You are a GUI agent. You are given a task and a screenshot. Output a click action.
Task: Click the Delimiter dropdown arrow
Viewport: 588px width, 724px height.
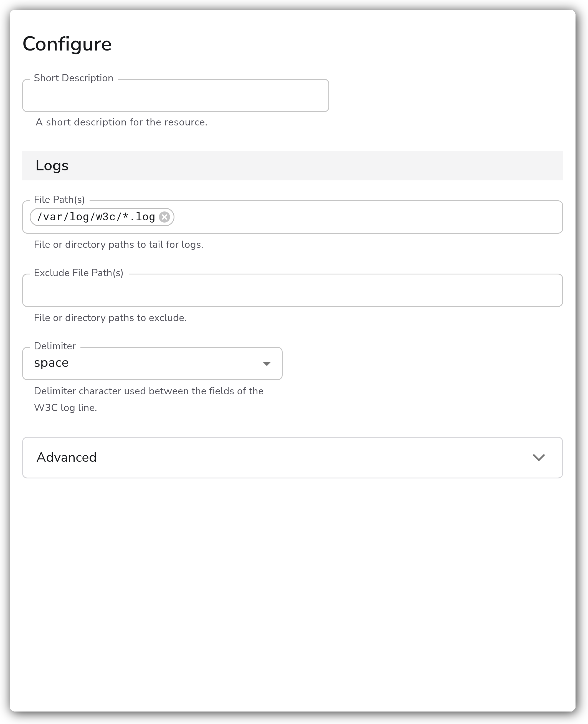pos(267,364)
